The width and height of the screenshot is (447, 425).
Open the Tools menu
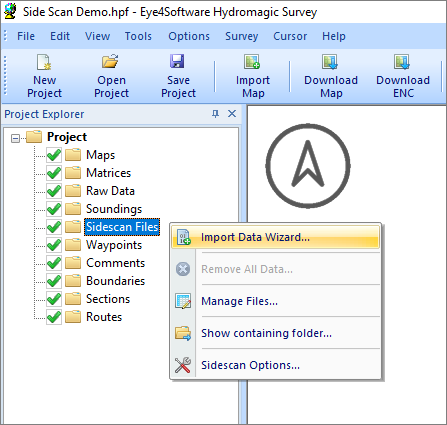click(x=138, y=36)
